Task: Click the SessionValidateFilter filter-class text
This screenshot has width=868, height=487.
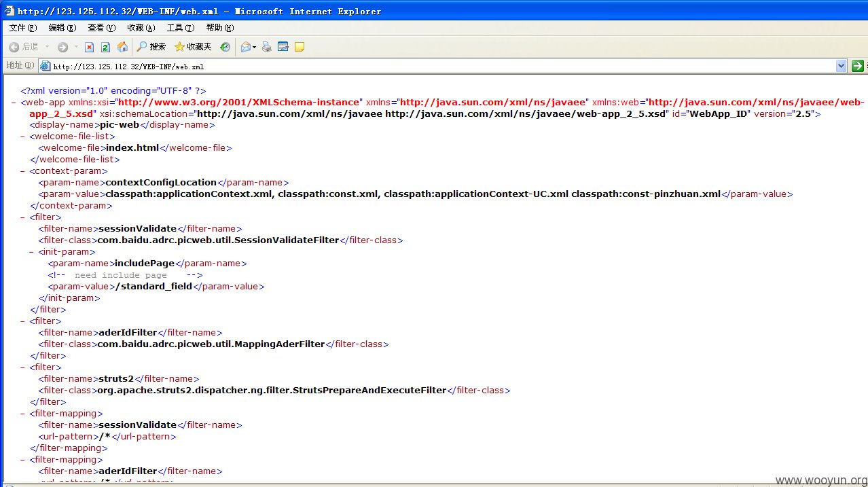Action: point(218,240)
